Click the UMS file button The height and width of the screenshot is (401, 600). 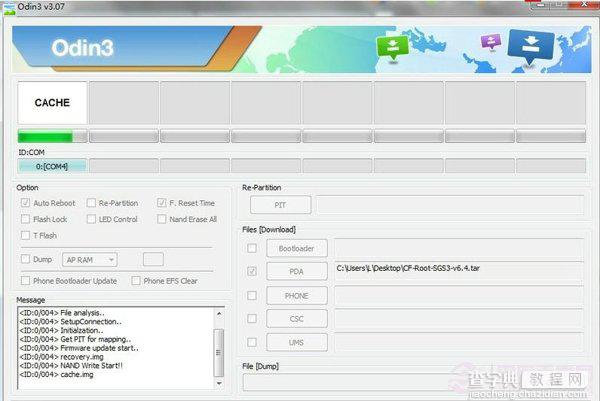(x=297, y=342)
